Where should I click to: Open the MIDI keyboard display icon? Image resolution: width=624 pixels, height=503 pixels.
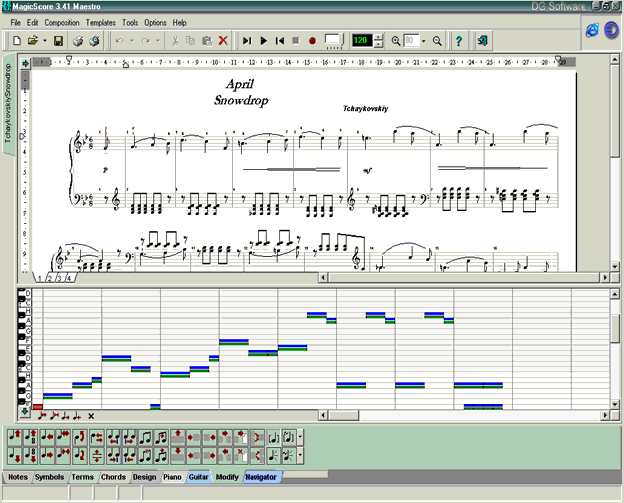[333, 41]
